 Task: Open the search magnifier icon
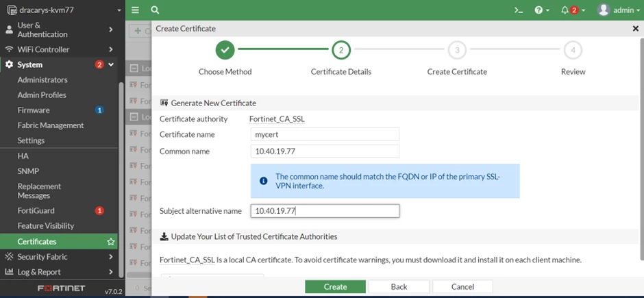coord(155,10)
